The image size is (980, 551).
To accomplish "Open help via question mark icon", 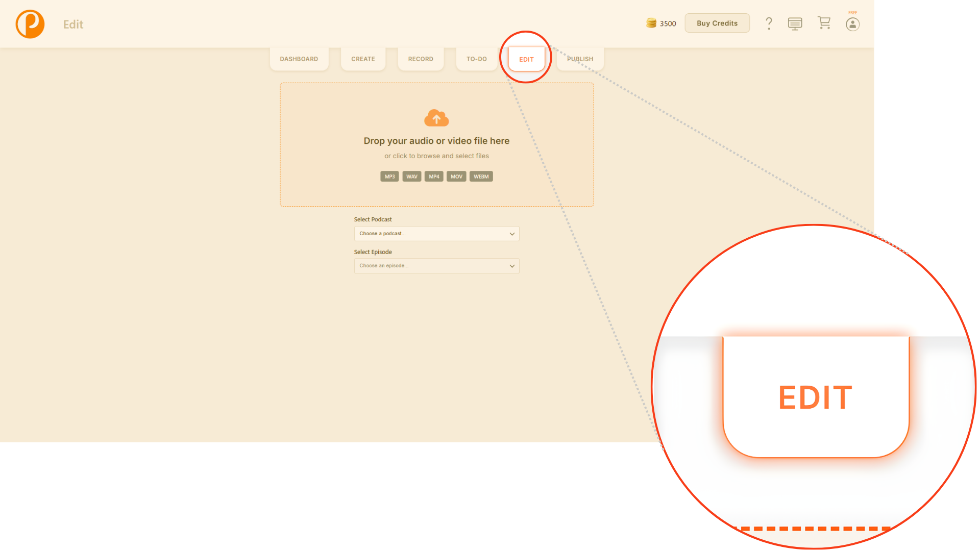I will tap(769, 23).
